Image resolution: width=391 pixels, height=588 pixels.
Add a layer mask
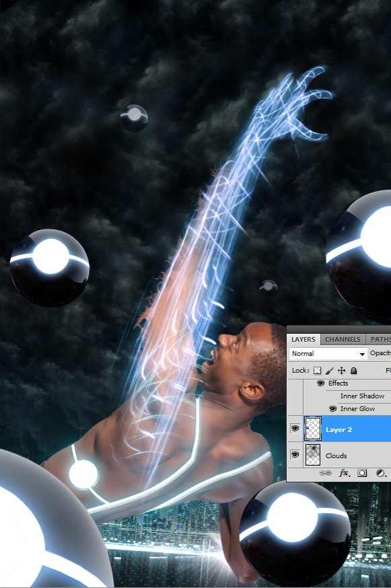click(362, 473)
